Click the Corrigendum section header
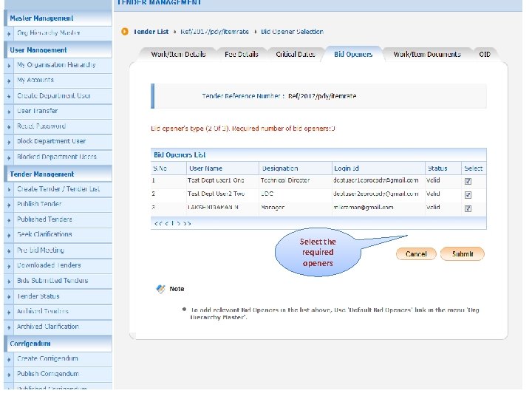 [x=58, y=344]
